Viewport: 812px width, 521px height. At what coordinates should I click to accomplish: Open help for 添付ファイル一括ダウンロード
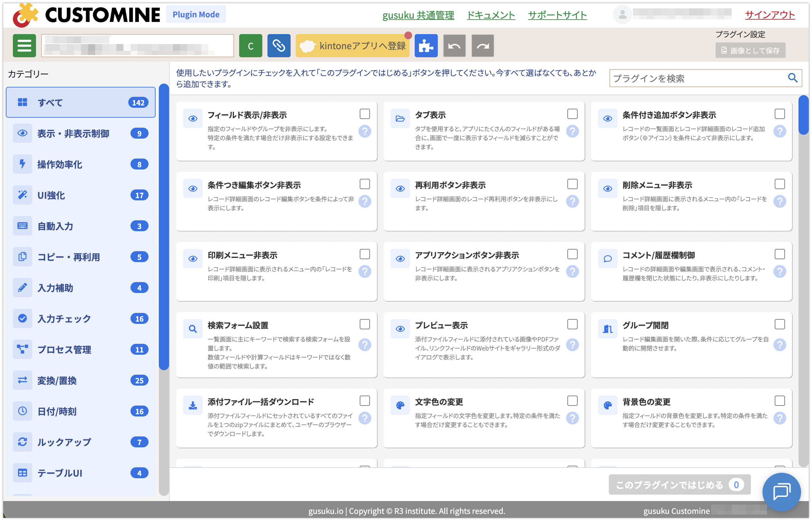point(365,418)
